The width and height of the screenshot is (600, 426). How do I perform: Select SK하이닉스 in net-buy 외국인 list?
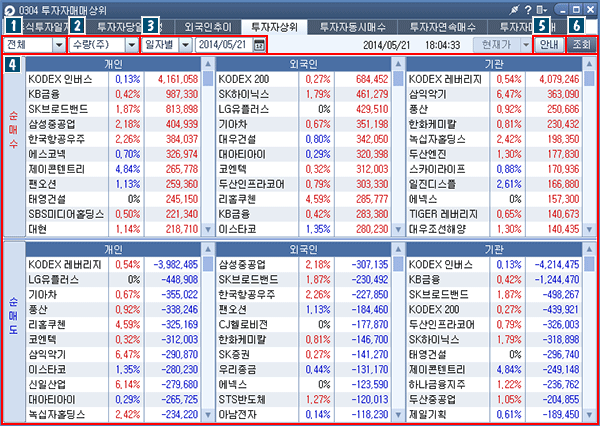(x=303, y=94)
